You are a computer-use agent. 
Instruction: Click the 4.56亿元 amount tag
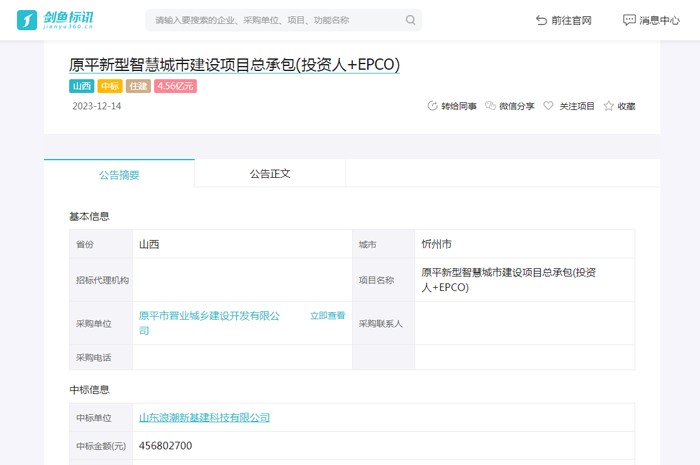[175, 86]
